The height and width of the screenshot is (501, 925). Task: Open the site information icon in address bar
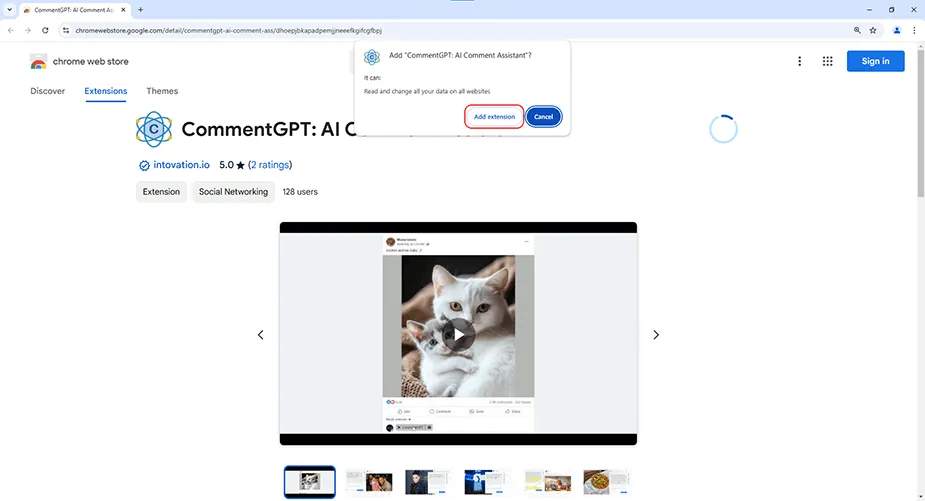pyautogui.click(x=65, y=30)
